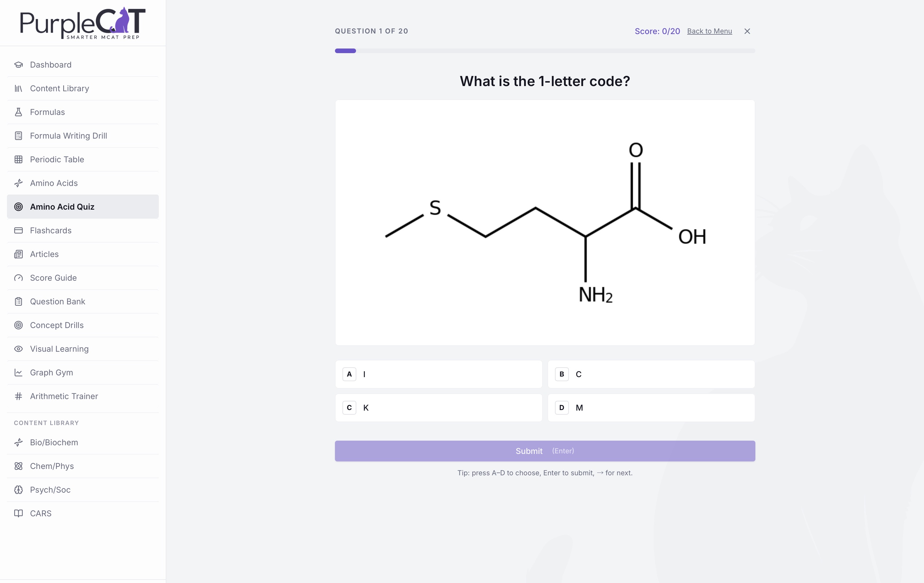Open Content Library in sidebar

click(x=83, y=88)
